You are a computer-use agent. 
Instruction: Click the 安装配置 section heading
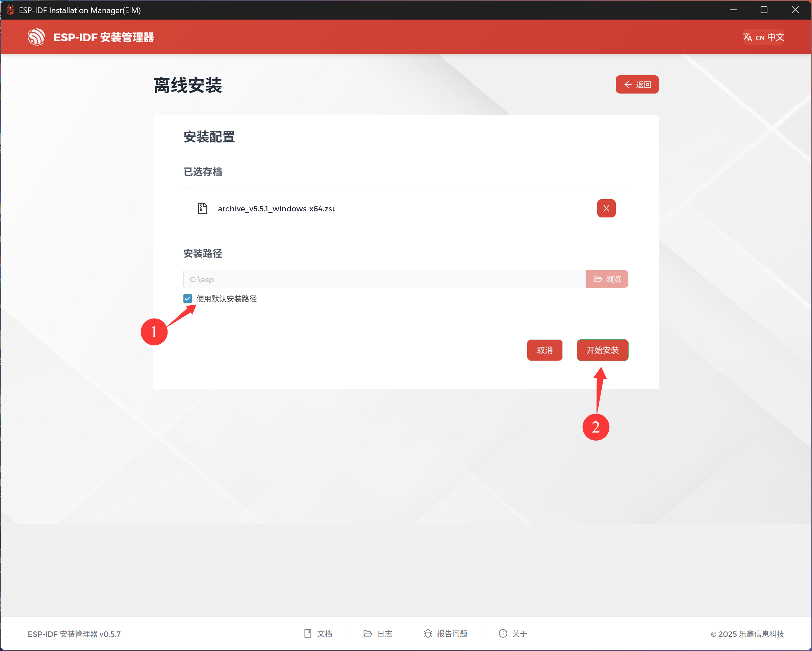pyautogui.click(x=209, y=137)
